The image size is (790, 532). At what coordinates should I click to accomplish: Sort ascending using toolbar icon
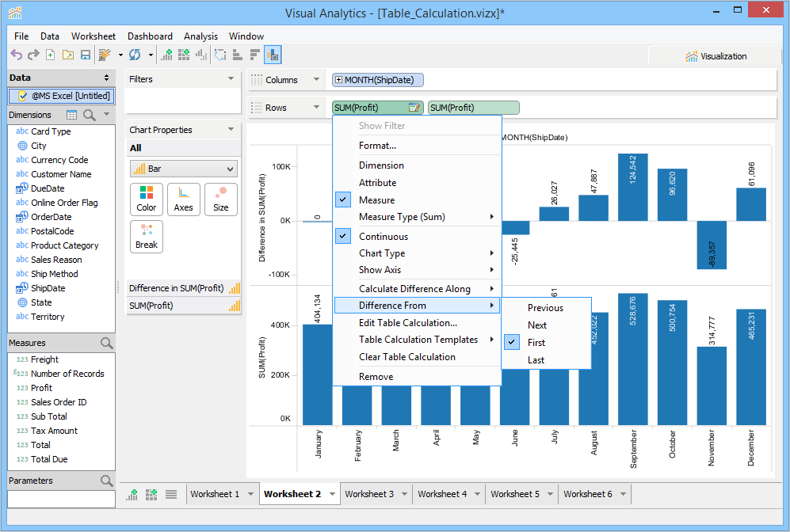[x=237, y=55]
